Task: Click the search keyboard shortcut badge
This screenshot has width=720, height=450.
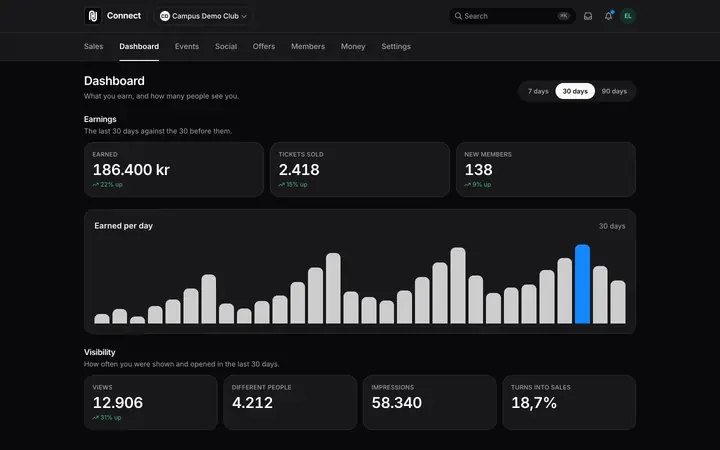Action: point(563,16)
